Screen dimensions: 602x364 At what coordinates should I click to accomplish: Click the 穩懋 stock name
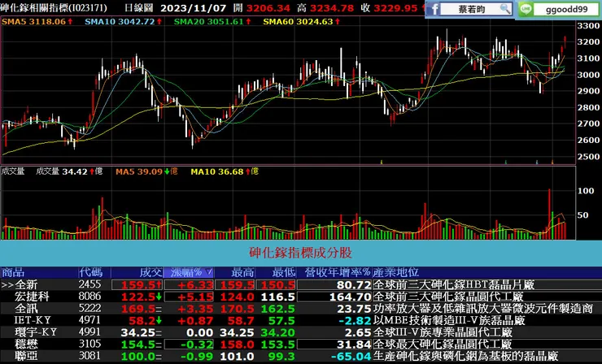(26, 344)
